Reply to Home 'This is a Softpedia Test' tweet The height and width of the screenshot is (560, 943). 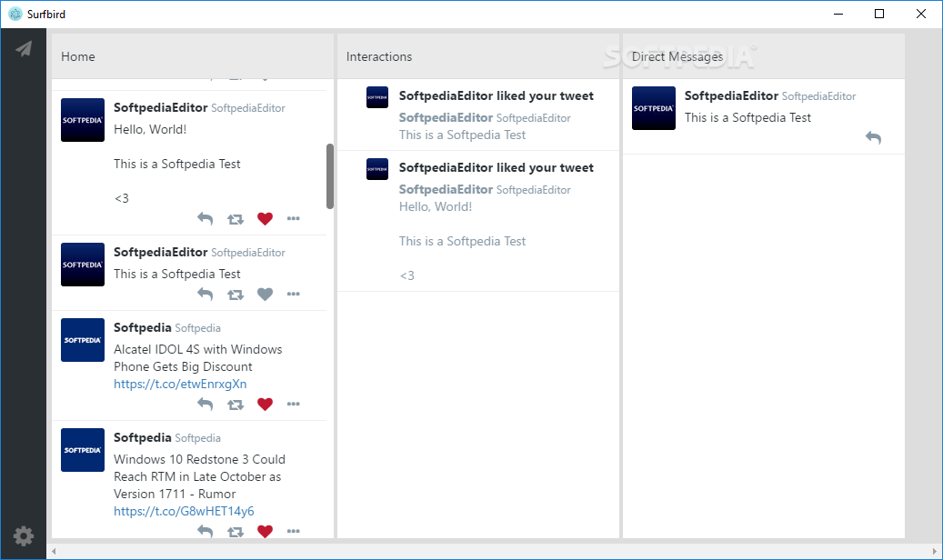(206, 295)
